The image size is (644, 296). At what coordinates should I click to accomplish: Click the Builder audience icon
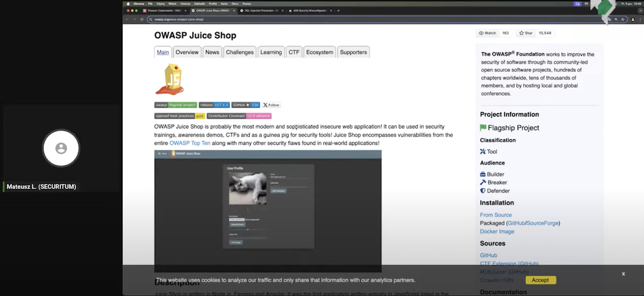point(483,174)
